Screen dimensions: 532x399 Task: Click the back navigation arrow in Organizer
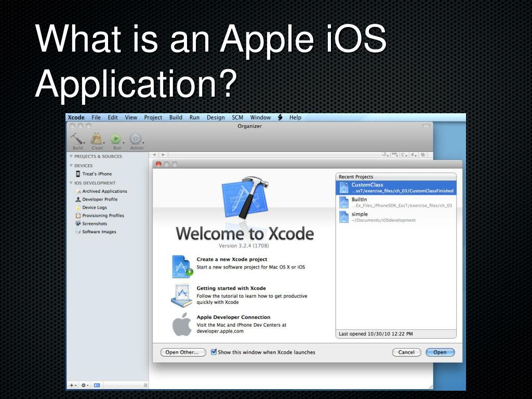154,155
